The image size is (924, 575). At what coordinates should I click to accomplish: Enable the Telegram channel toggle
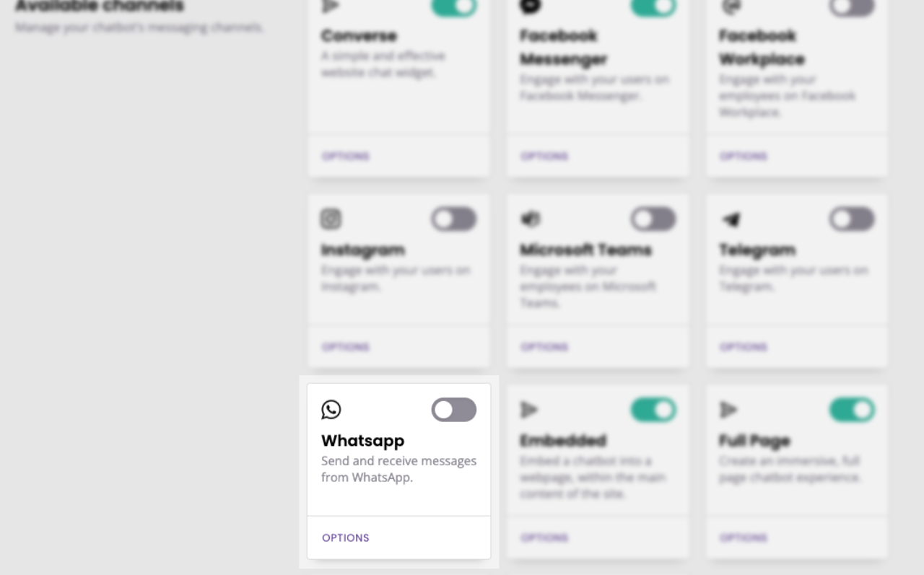[x=852, y=219]
